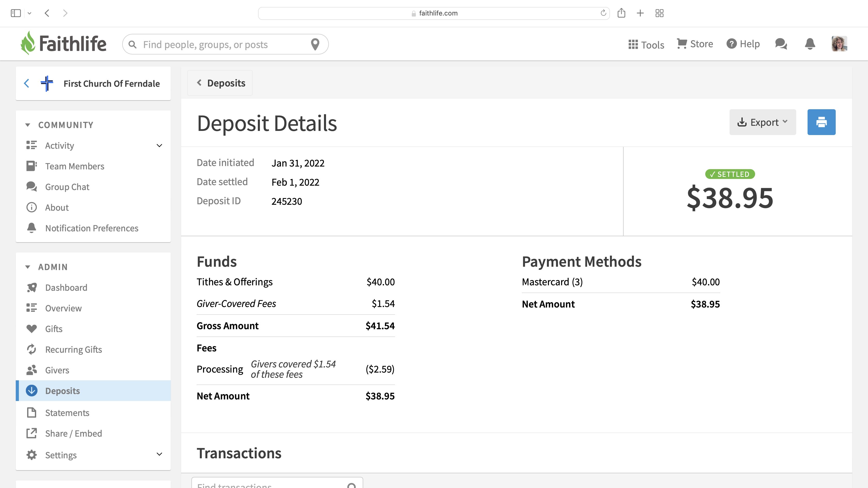
Task: Open Recurring Gifts
Action: (x=73, y=350)
